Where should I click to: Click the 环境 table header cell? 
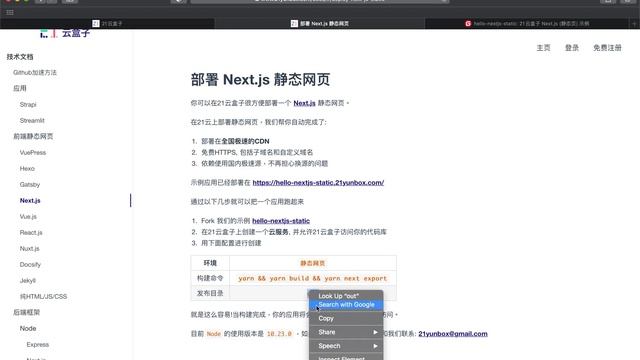210,263
